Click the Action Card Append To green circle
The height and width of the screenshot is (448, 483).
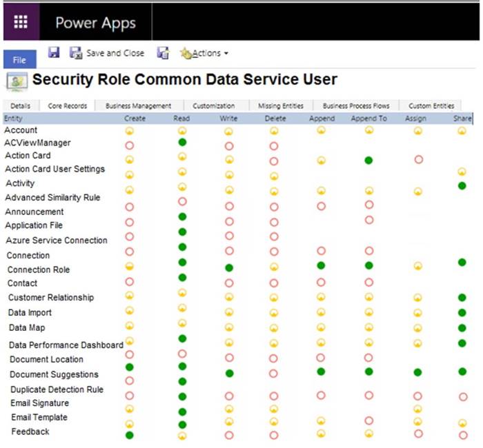(x=369, y=160)
